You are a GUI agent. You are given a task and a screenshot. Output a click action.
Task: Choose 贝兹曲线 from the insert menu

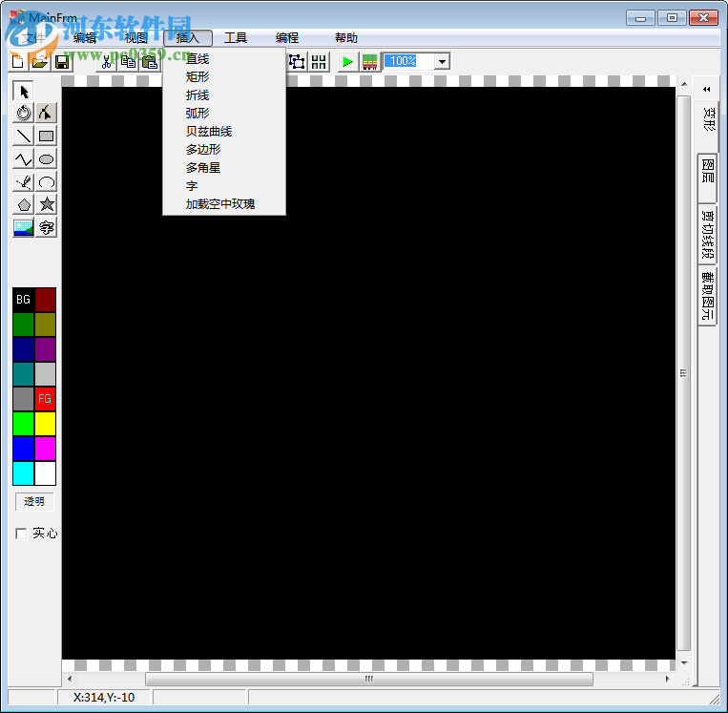tap(224, 132)
